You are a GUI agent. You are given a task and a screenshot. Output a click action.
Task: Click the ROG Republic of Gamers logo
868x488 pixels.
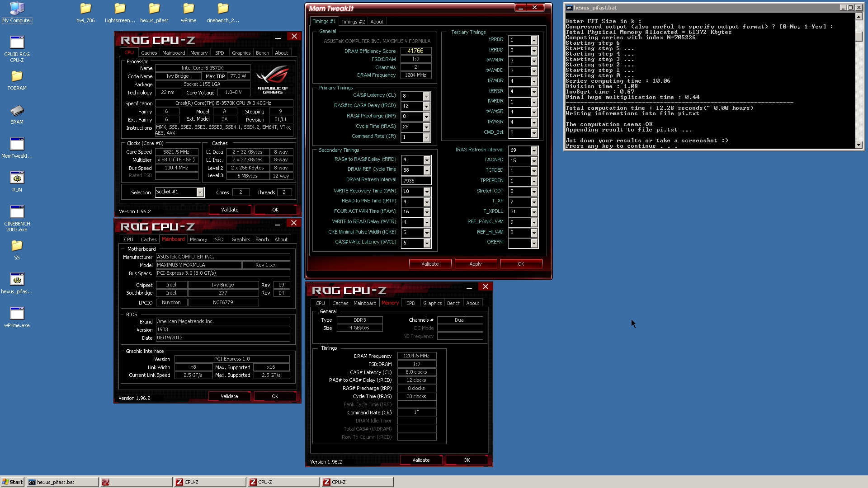273,79
